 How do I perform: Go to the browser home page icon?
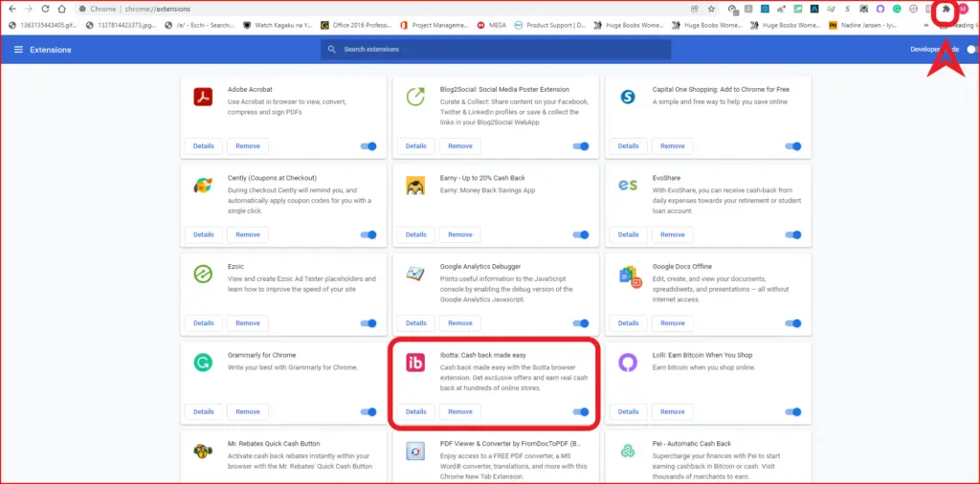61,10
